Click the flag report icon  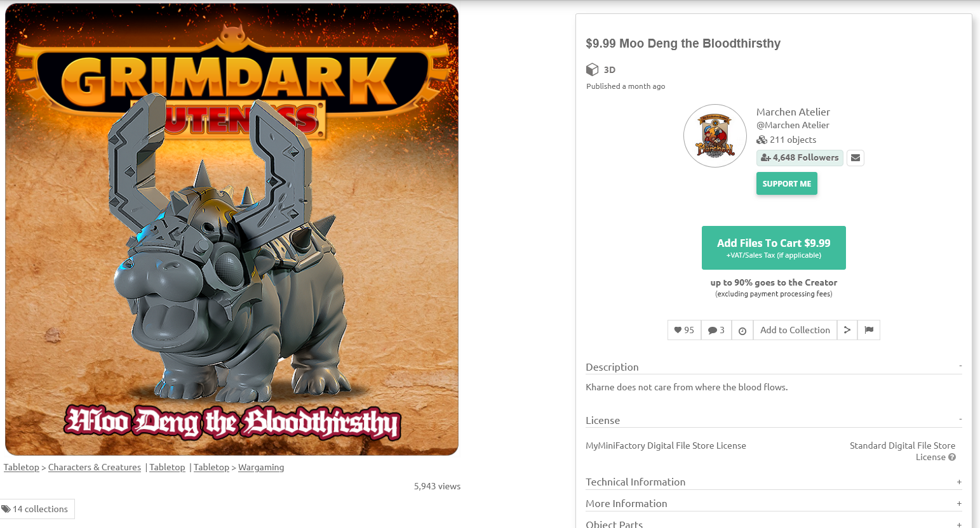click(x=869, y=330)
